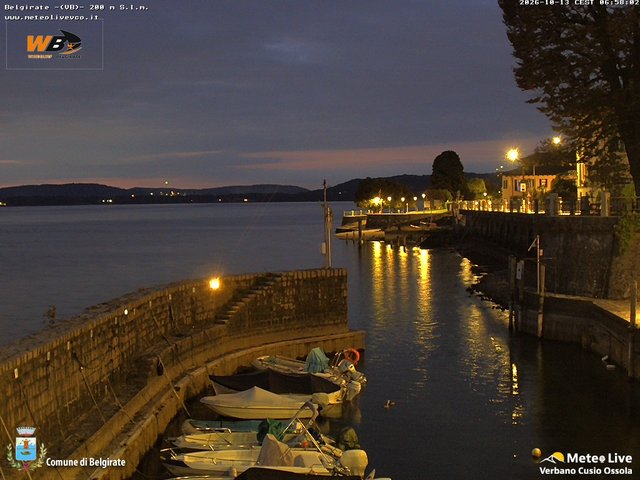The image size is (640, 480).
Task: Click the Comune di Belgirate coat of arms
Action: click(26, 449)
